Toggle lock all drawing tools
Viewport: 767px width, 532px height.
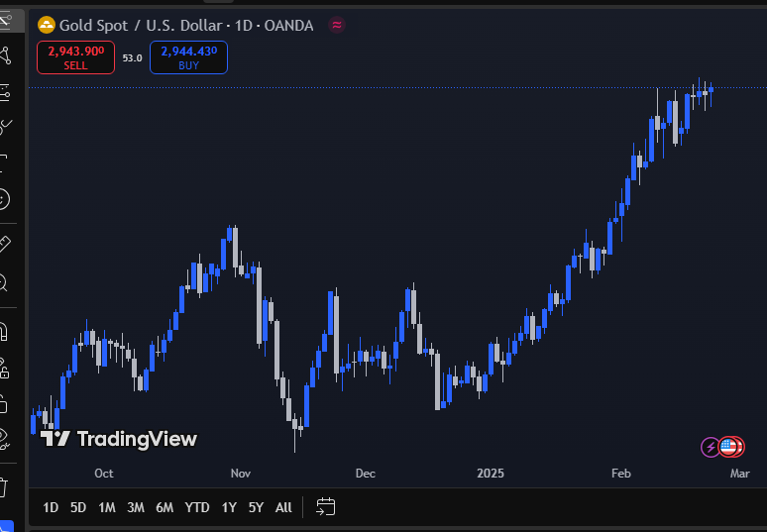(4, 404)
